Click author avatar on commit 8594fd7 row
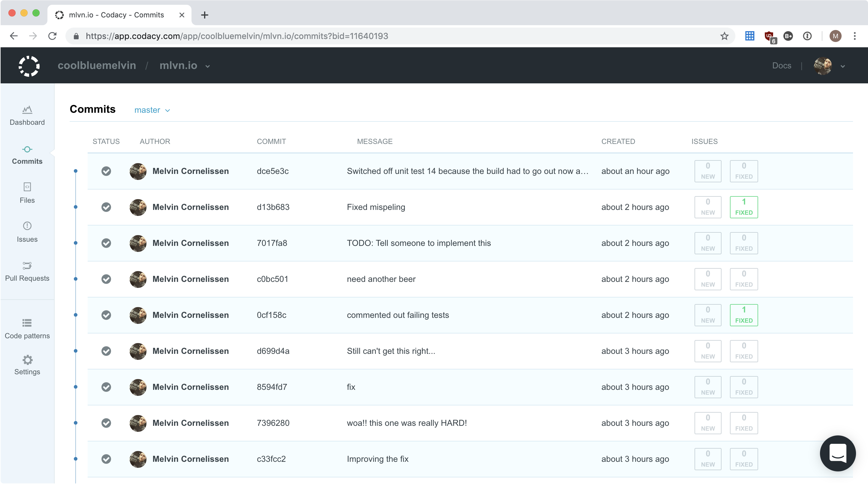The height and width of the screenshot is (484, 868). tap(138, 387)
